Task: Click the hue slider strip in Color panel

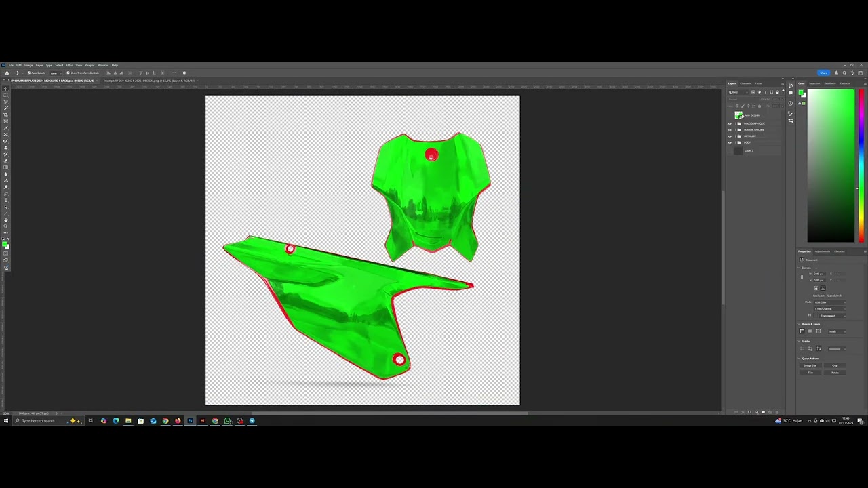Action: tap(861, 165)
